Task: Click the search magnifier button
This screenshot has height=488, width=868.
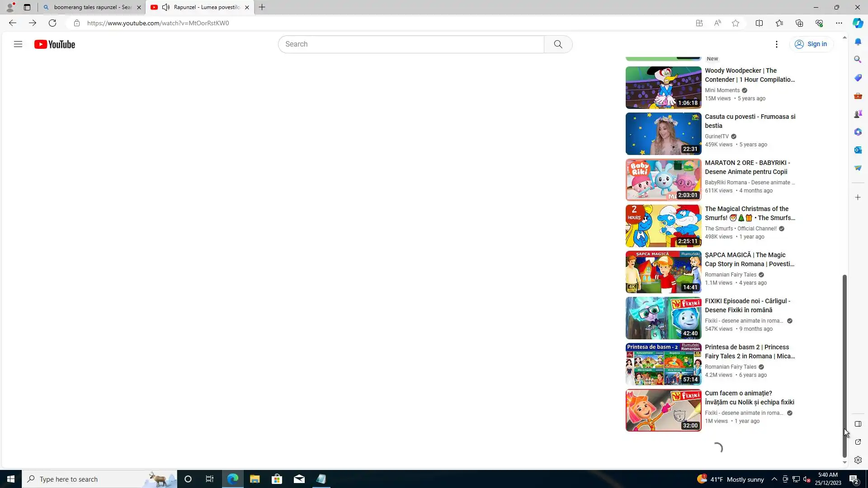Action: tap(558, 44)
